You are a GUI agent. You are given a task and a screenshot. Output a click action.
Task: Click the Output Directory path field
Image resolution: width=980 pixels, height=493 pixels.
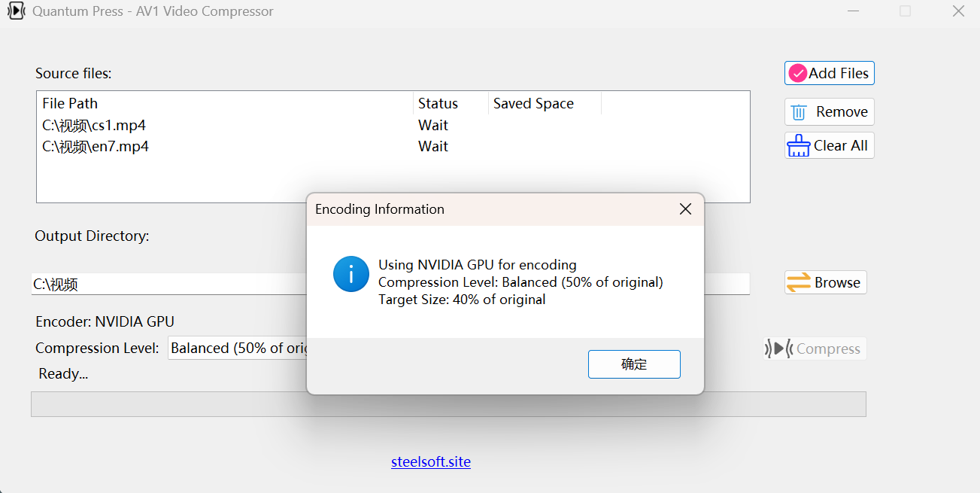click(x=150, y=284)
